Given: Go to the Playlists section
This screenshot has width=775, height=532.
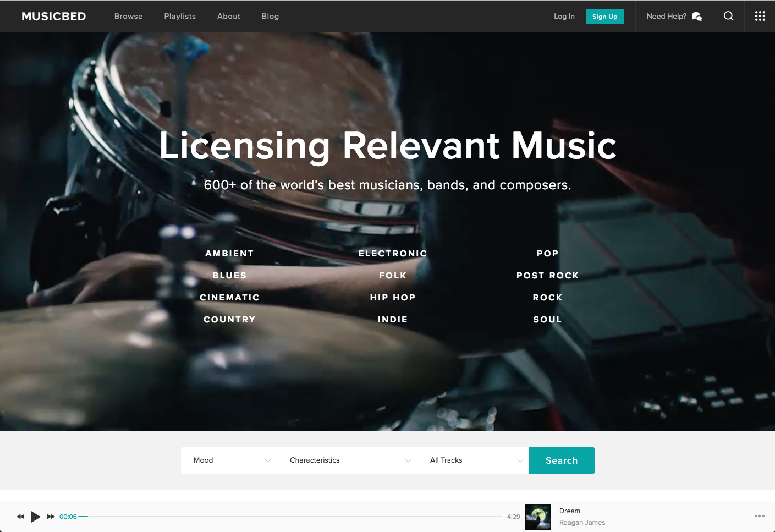Looking at the screenshot, I should [x=180, y=16].
